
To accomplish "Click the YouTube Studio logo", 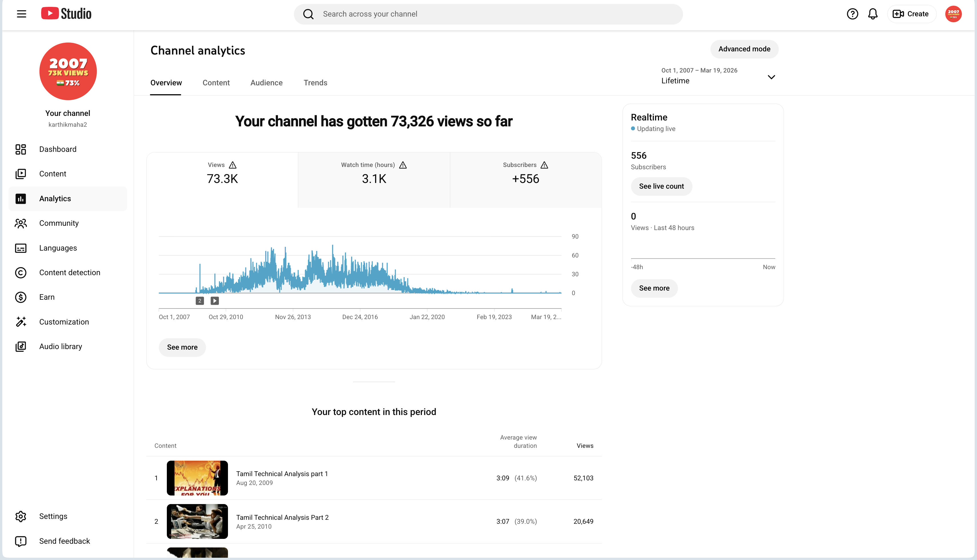I will 66,14.
